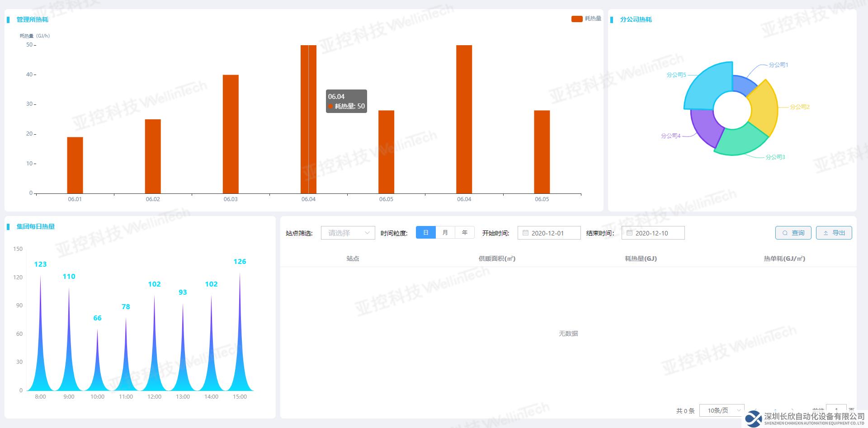Open the 站点筛选 请选择 dropdown
Image resolution: width=868 pixels, height=428 pixels.
(348, 233)
